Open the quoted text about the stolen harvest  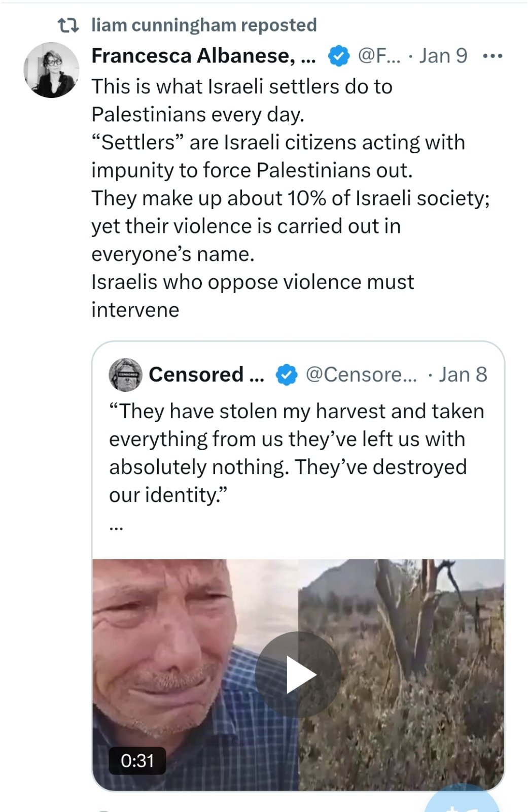click(x=297, y=453)
